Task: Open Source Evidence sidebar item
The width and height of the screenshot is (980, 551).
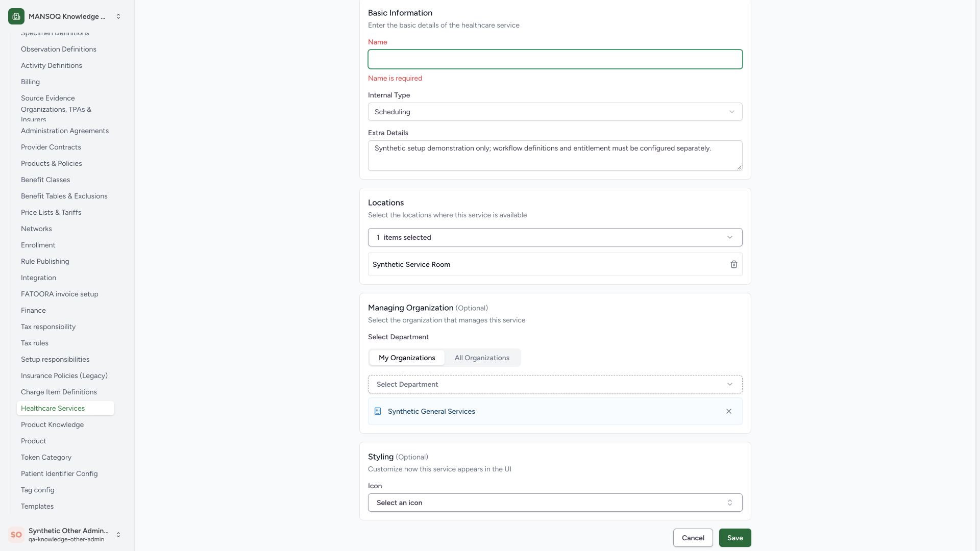Action: coord(65,98)
